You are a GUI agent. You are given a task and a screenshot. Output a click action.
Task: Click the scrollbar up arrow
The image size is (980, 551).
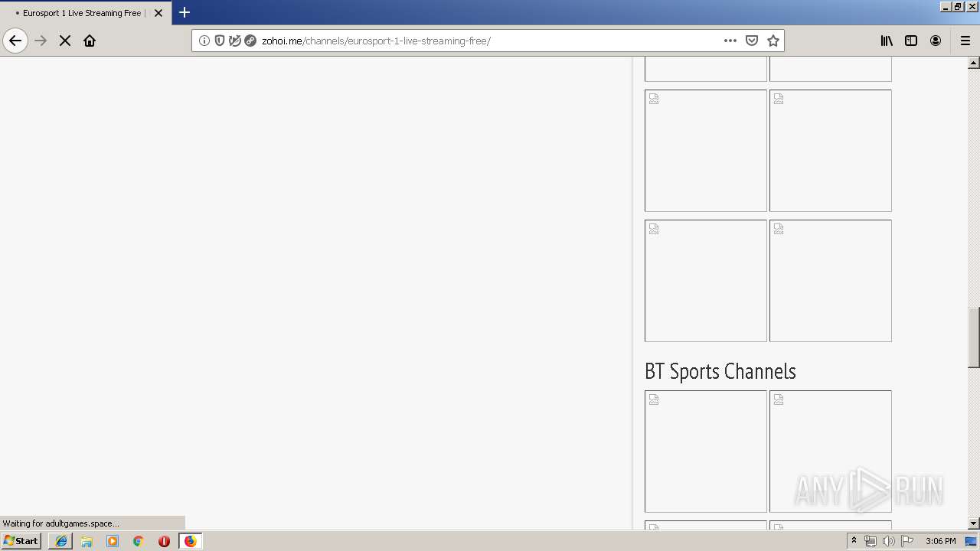tap(974, 63)
